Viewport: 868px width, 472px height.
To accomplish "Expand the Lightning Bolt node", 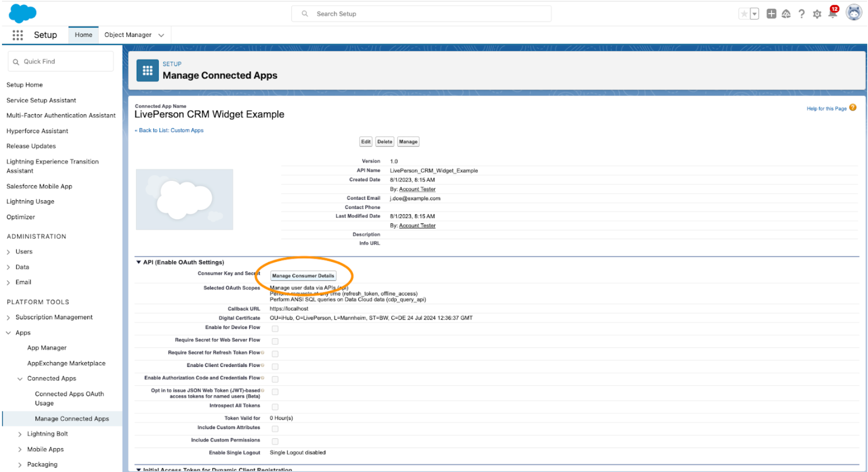I will (x=20, y=434).
